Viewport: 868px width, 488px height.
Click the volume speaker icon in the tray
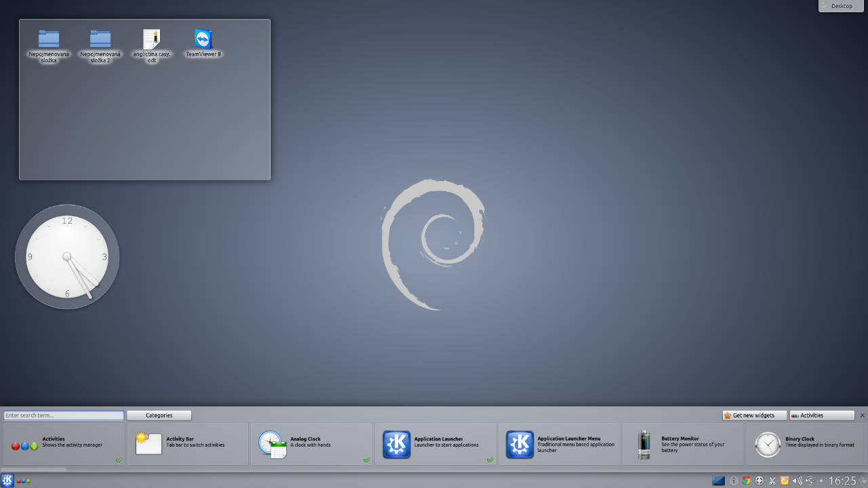click(797, 481)
